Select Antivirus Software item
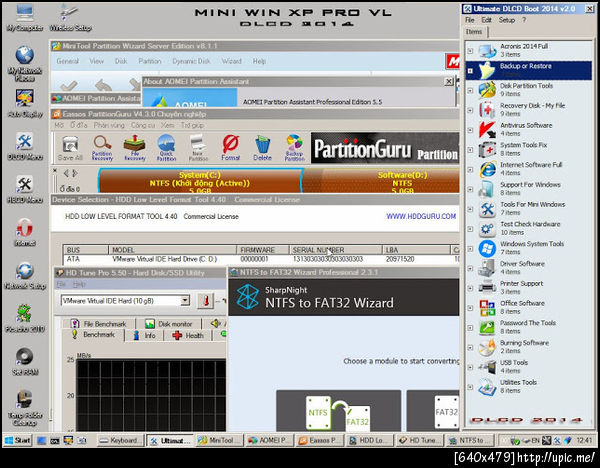The image size is (600, 468). click(x=528, y=129)
